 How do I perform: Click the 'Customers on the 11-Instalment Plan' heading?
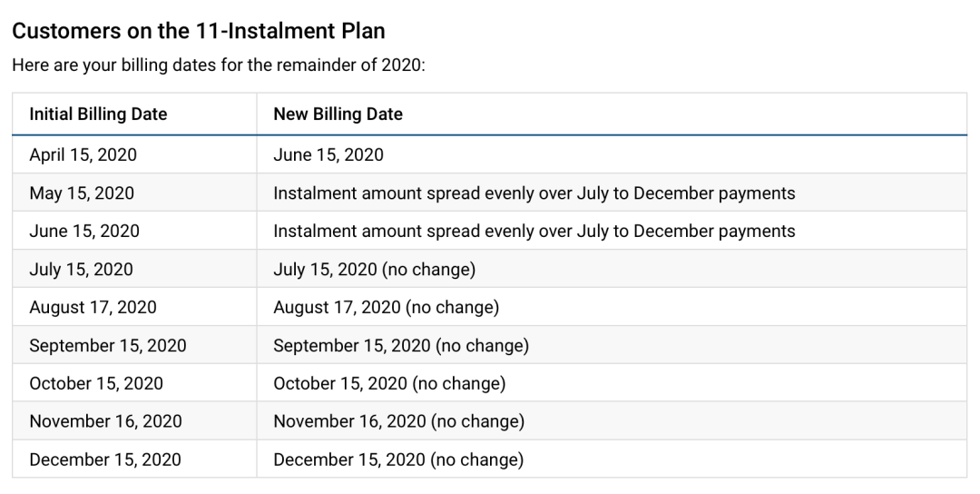click(198, 31)
